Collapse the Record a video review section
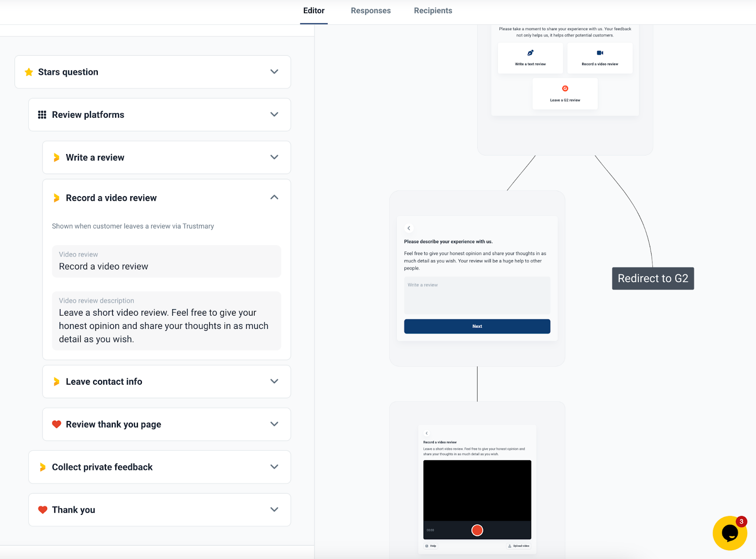 [274, 198]
